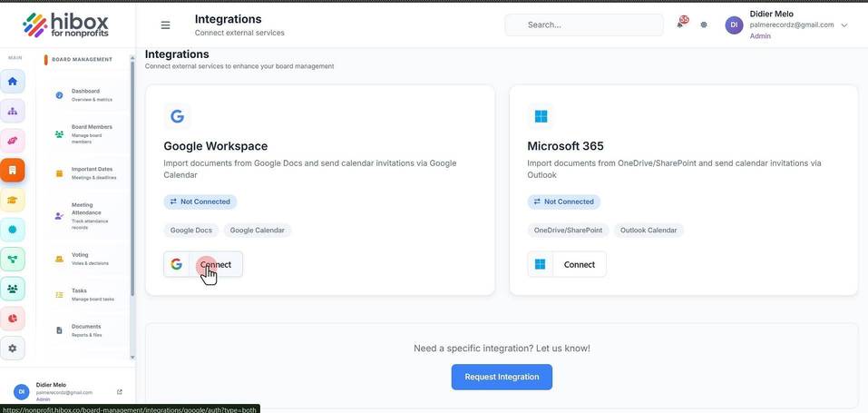
Task: Toggle the hamburger menu icon
Action: tap(165, 25)
